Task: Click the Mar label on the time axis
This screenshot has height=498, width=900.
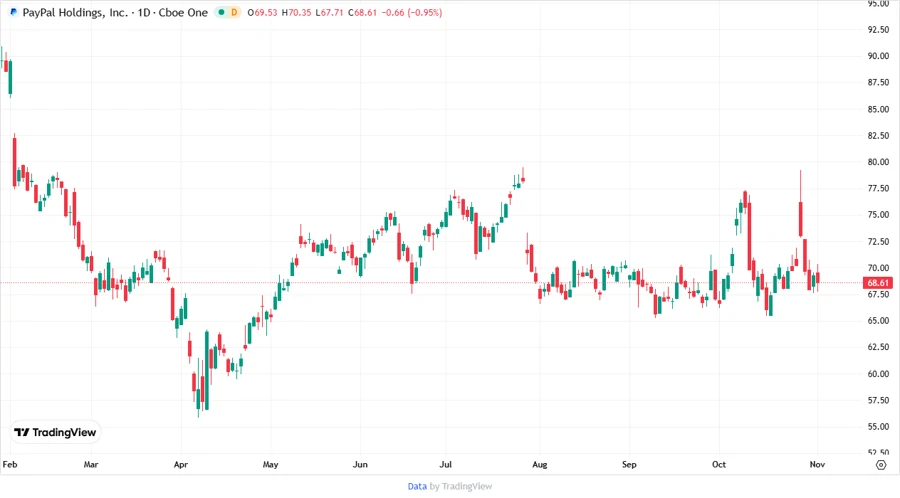Action: 91,464
